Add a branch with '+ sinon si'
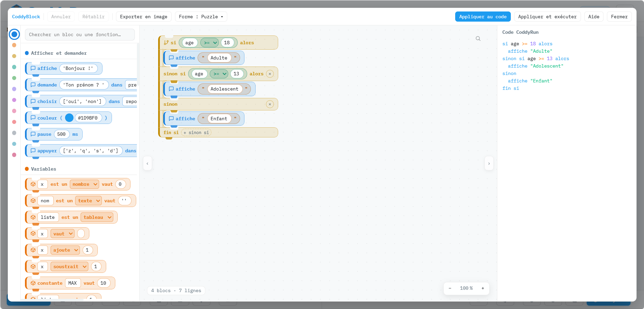 (x=196, y=132)
